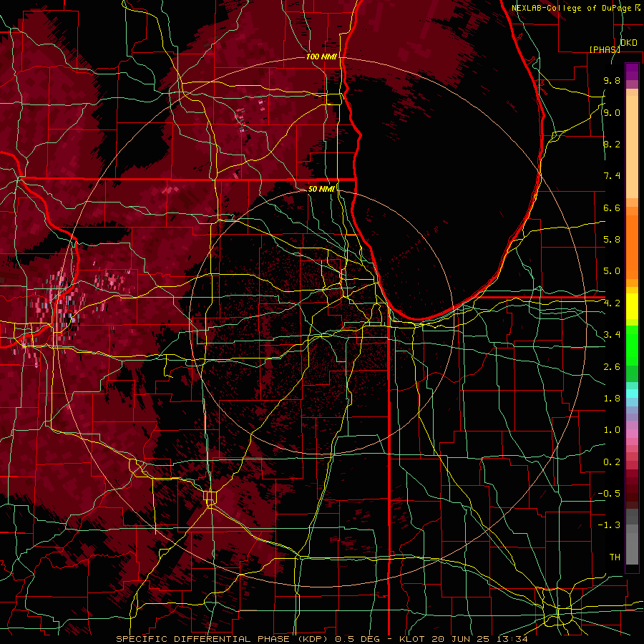644x644 pixels.
Task: Pick the cyan segment of the color bar
Action: point(632,394)
